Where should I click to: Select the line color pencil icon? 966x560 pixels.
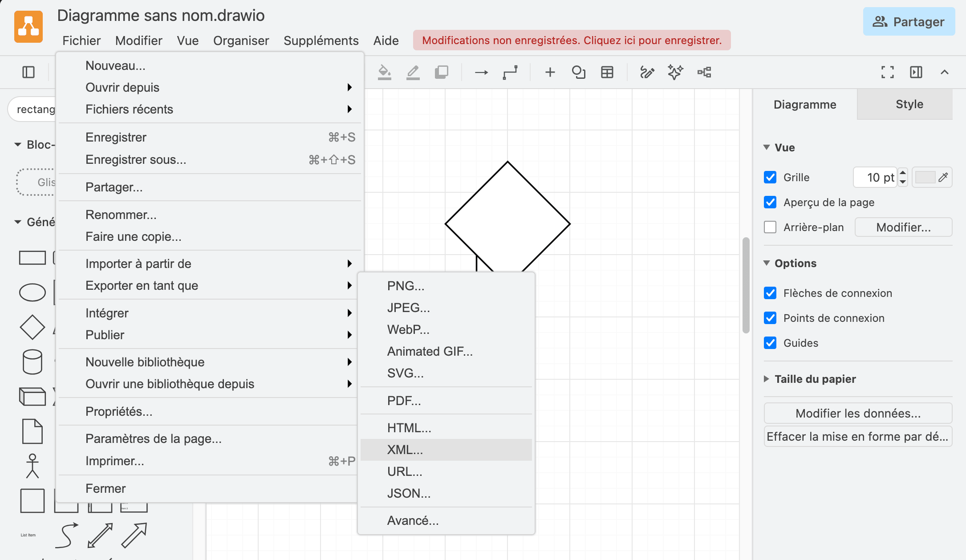[413, 72]
